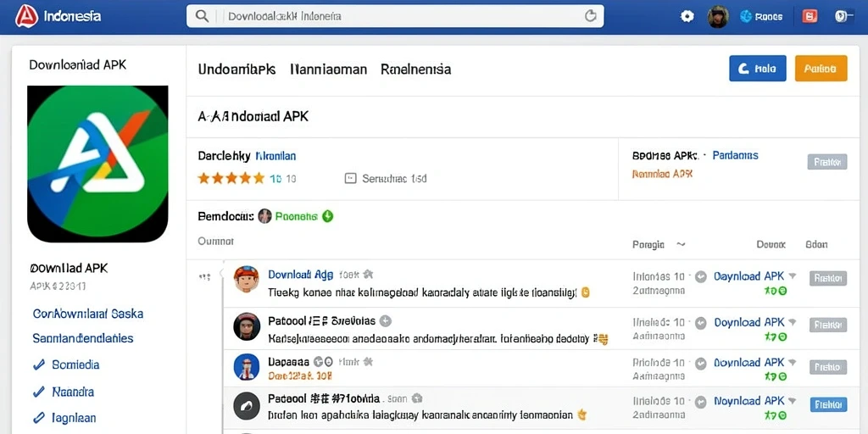868x434 pixels.
Task: Click the blue avatar in the Uapasaa row
Action: point(247,367)
